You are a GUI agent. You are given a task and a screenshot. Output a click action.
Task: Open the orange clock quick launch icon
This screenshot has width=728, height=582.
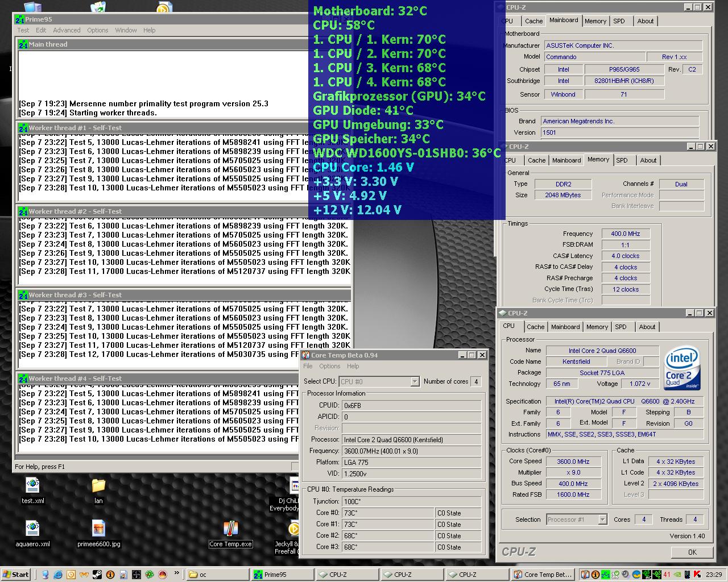71,575
